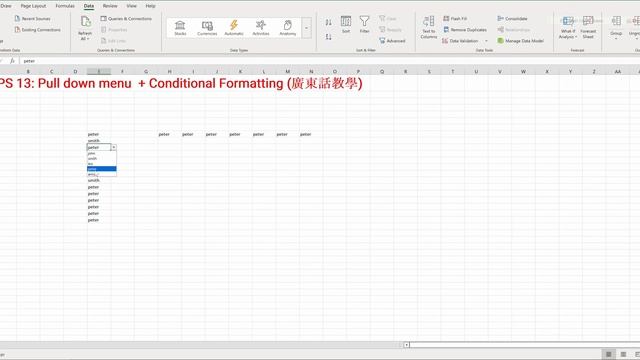The height and width of the screenshot is (360, 640).
Task: Open Consolidate
Action: 512,19
